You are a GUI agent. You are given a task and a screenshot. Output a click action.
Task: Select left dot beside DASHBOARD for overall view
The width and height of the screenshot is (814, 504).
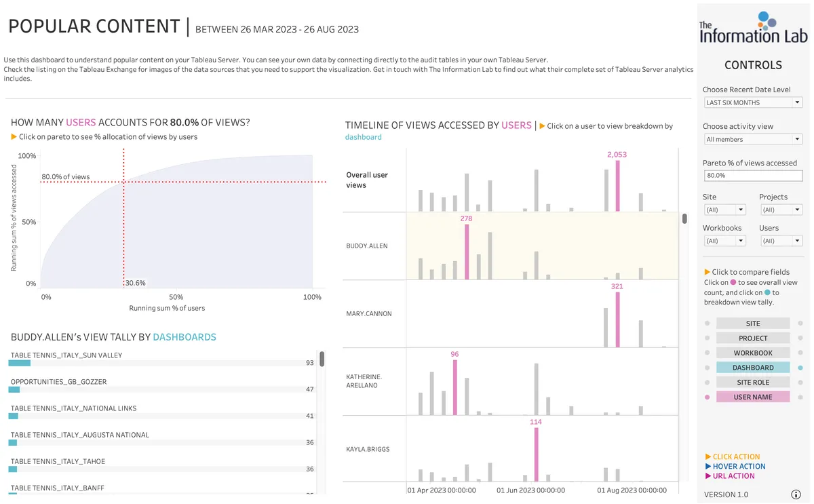707,368
